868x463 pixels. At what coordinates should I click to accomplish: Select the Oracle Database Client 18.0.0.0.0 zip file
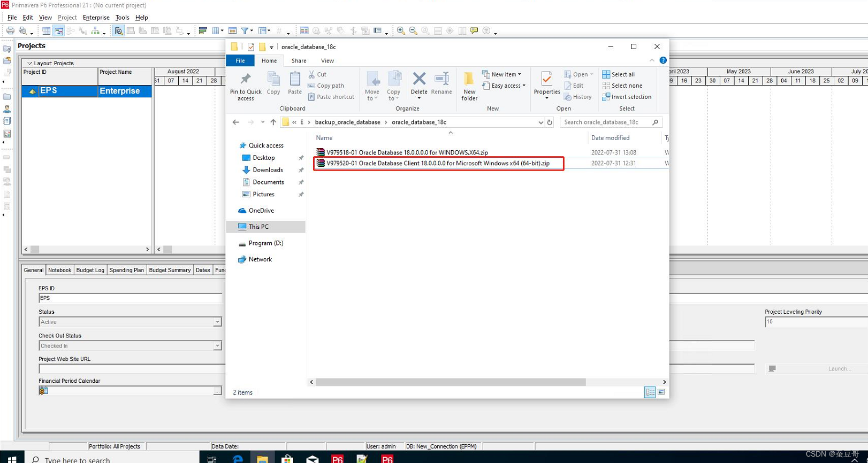438,164
